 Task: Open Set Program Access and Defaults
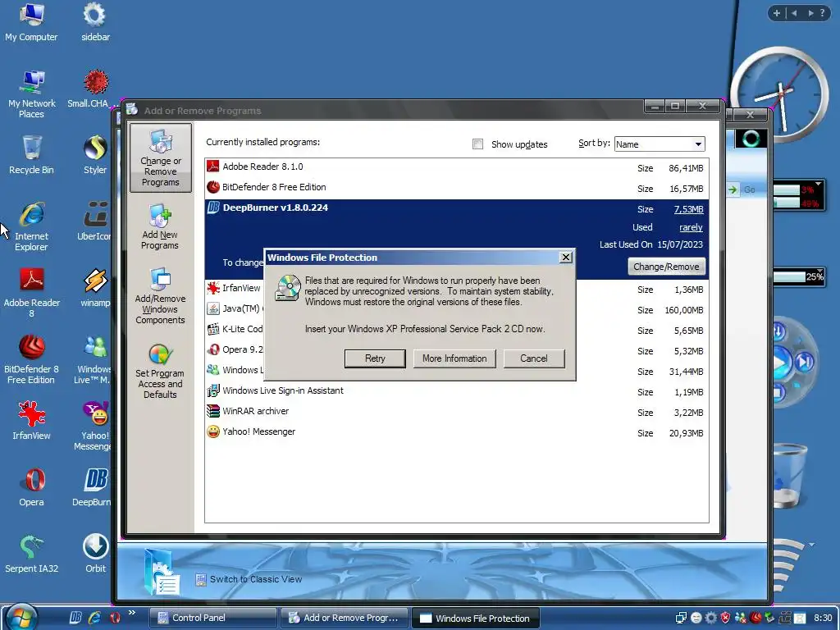(x=160, y=371)
